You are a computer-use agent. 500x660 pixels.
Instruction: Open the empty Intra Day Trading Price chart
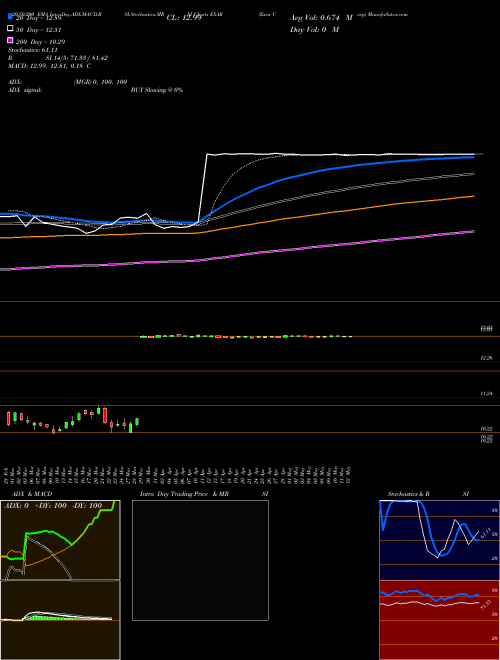point(200,560)
